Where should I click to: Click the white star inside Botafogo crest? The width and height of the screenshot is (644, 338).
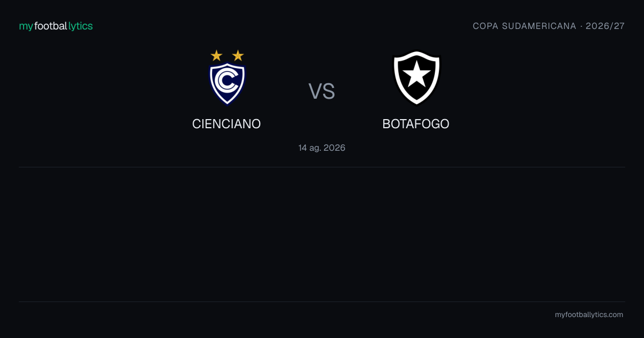(416, 76)
